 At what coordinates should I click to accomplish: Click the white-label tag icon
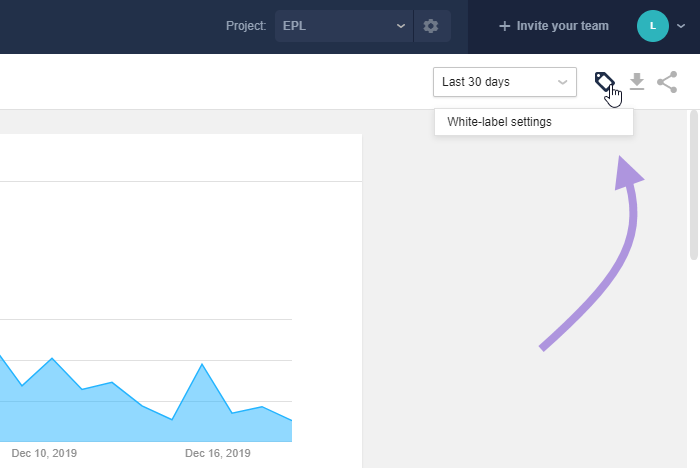(604, 81)
